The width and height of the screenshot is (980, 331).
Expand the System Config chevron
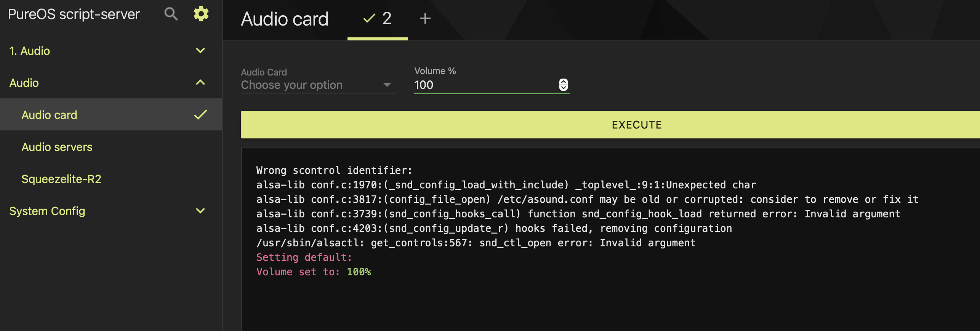(x=200, y=211)
